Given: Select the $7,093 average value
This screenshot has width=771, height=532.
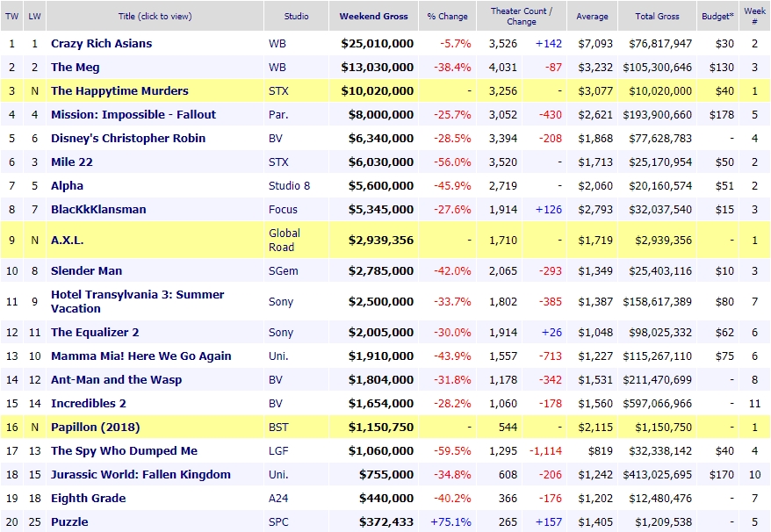Looking at the screenshot, I should click(x=595, y=43).
